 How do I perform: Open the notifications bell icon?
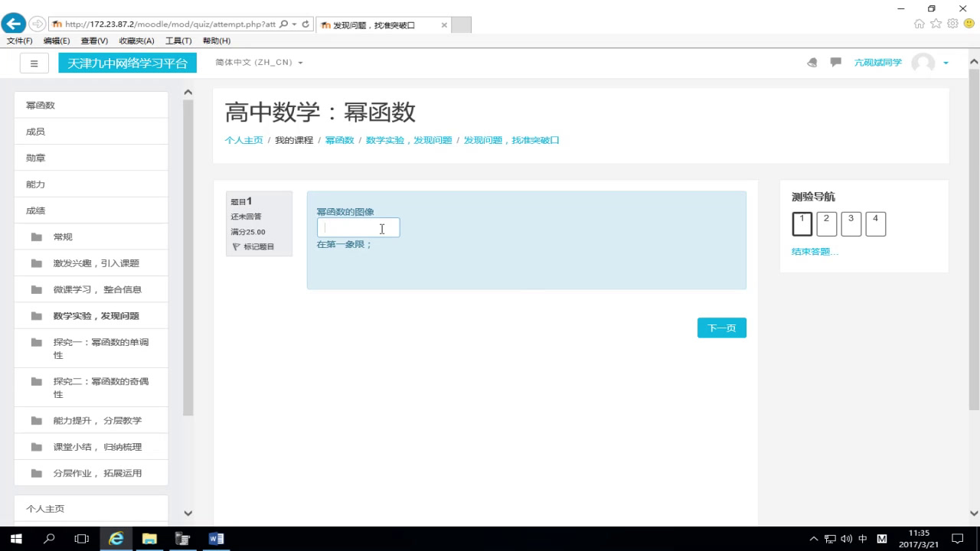coord(812,63)
